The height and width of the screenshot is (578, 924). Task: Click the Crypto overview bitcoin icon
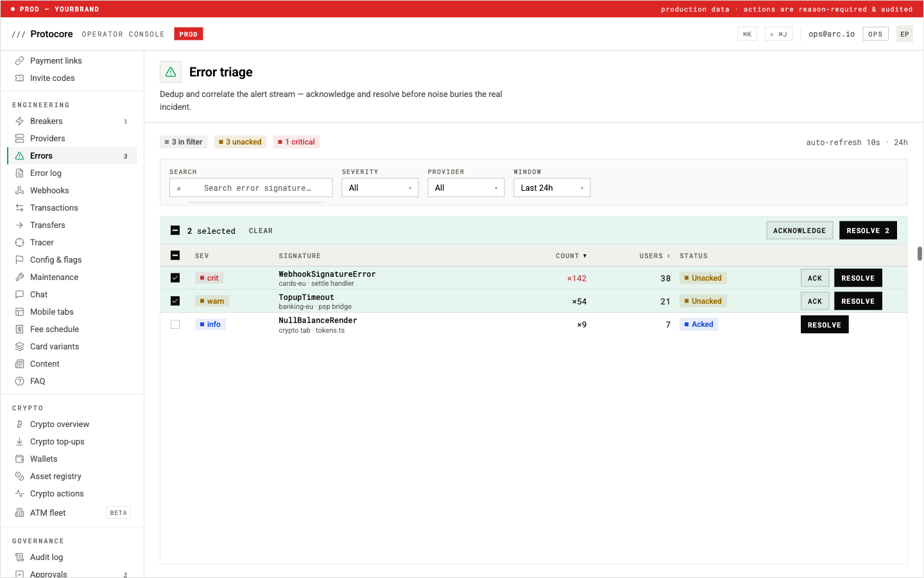pos(20,425)
